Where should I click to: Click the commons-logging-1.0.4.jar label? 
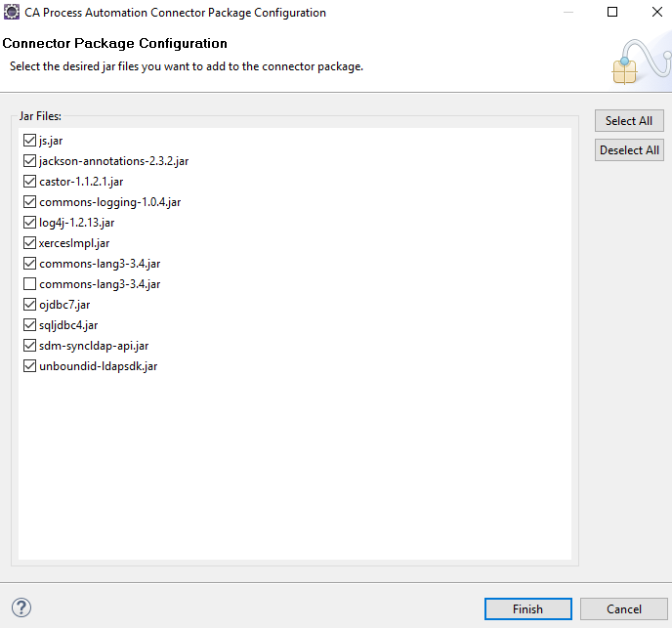(110, 202)
